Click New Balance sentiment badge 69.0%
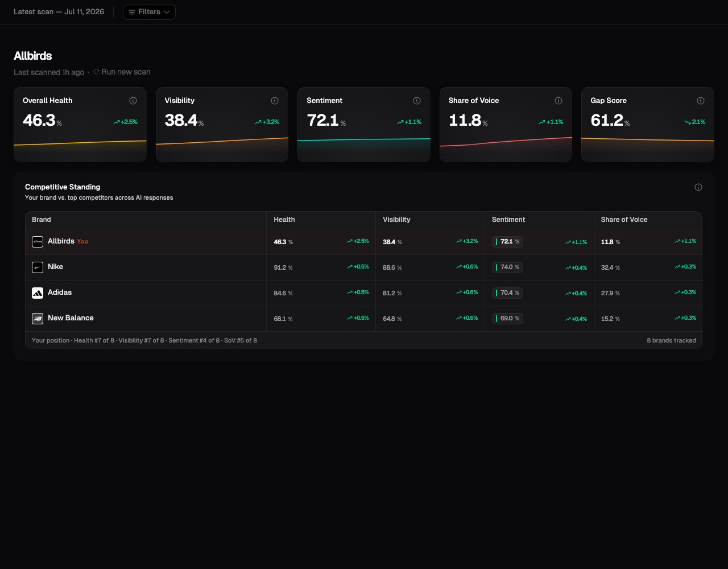 click(x=507, y=319)
